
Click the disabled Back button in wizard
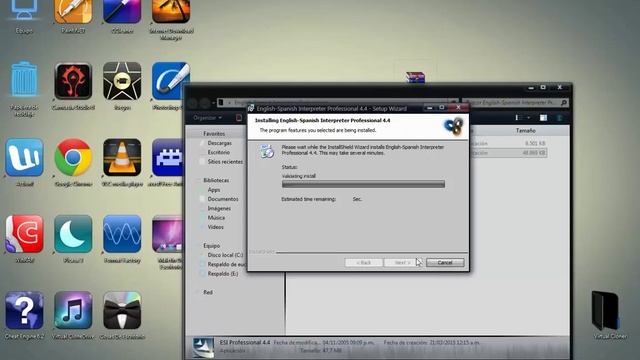click(x=363, y=262)
